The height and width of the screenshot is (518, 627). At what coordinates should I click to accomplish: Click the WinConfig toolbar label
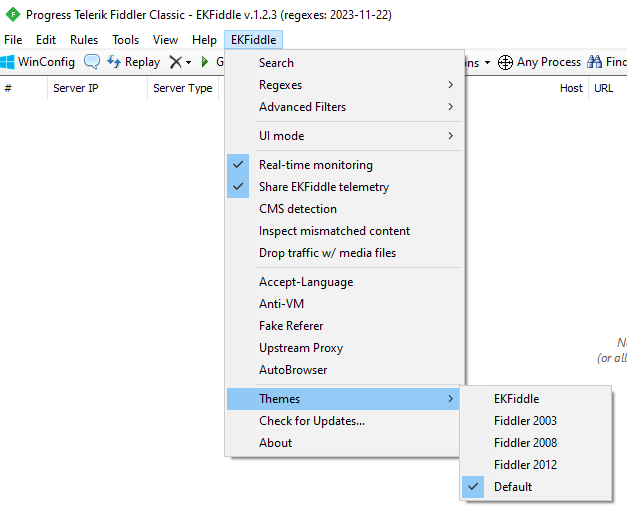(x=46, y=62)
